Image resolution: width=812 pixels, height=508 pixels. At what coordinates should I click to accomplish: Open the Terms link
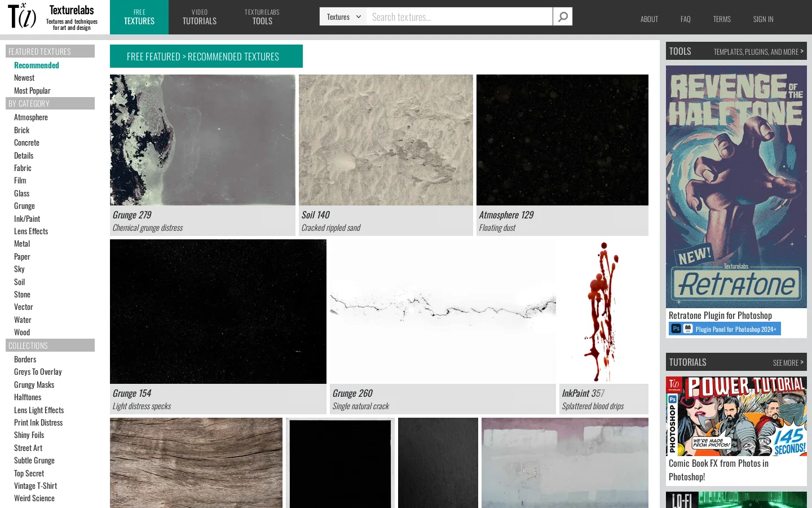click(722, 19)
